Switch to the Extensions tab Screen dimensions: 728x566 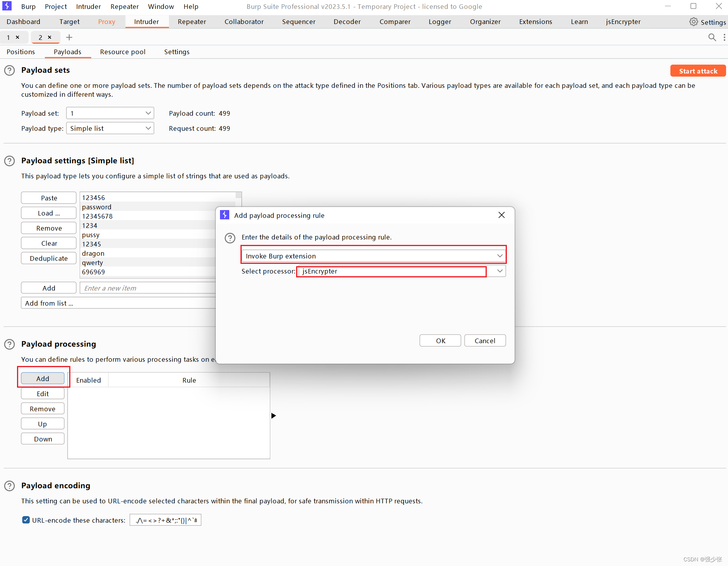pyautogui.click(x=535, y=22)
